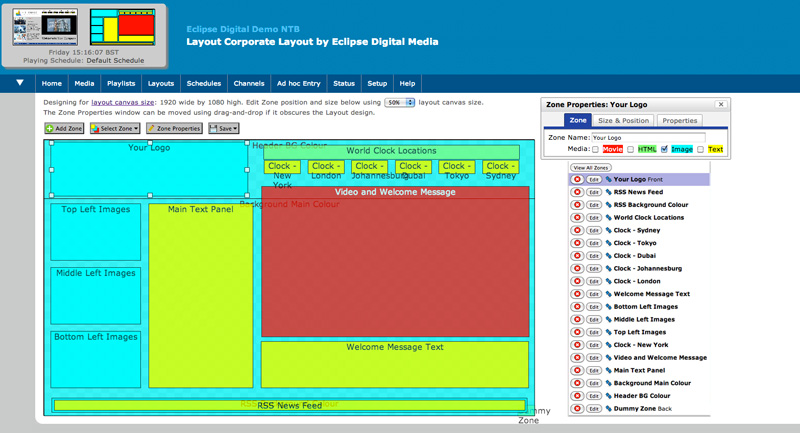Remove Video and Welcome Message via red icon
Image resolution: width=800 pixels, height=433 pixels.
click(577, 358)
